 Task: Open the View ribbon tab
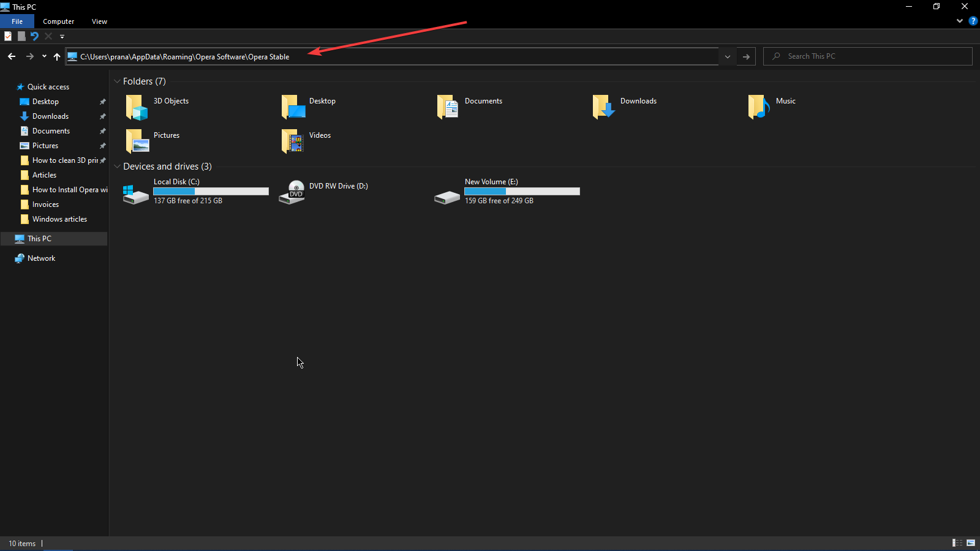coord(99,21)
